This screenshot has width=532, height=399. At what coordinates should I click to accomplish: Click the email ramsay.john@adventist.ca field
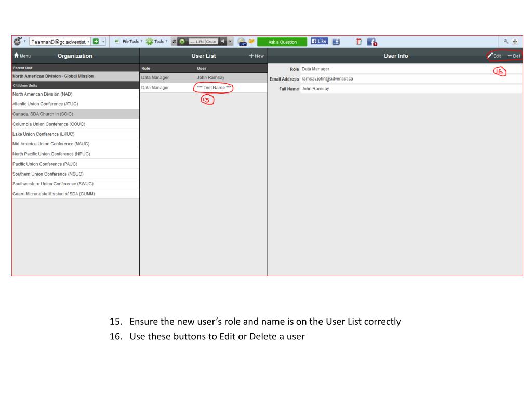[x=411, y=79]
